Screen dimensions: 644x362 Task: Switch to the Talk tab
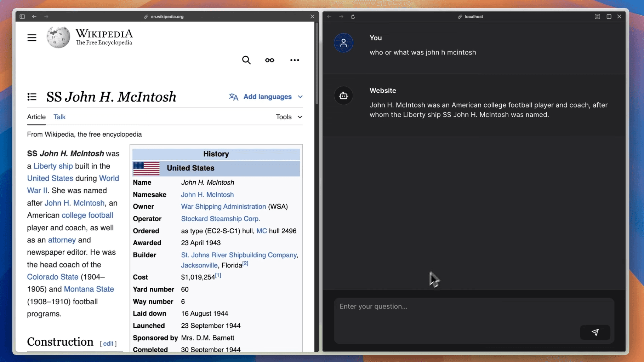point(59,117)
